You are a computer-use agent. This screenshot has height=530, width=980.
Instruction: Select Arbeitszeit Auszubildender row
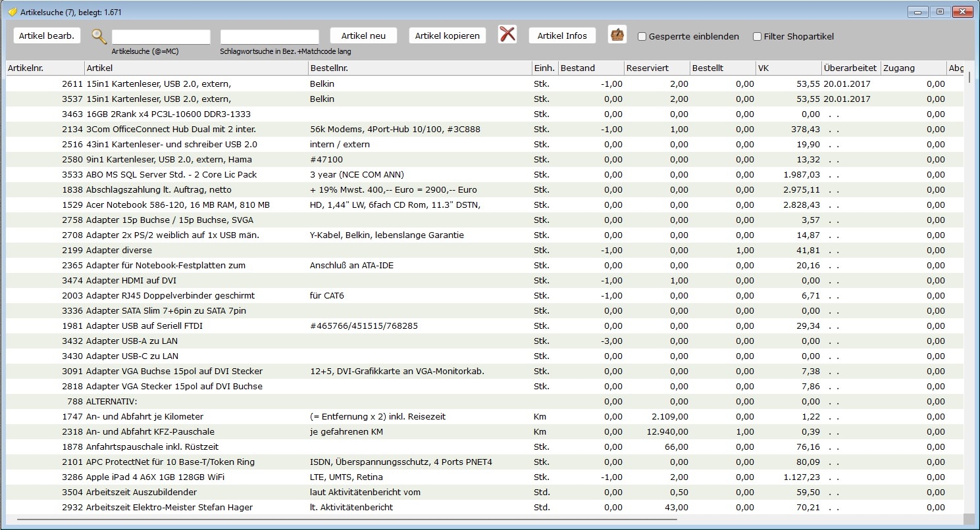[x=485, y=492]
